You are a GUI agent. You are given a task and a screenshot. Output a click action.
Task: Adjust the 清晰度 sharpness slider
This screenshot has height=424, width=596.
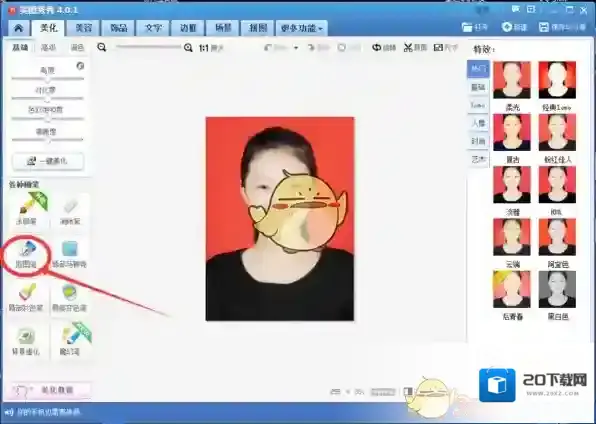pyautogui.click(x=48, y=140)
